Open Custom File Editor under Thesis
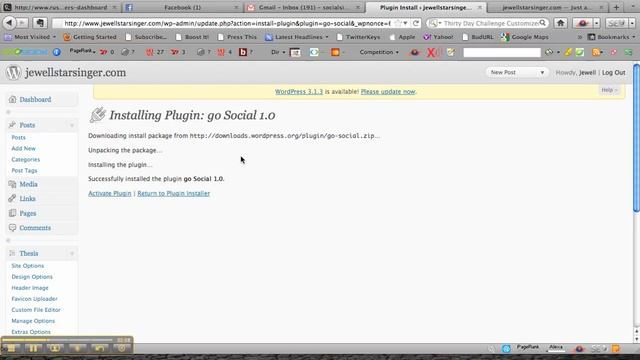 [x=36, y=310]
